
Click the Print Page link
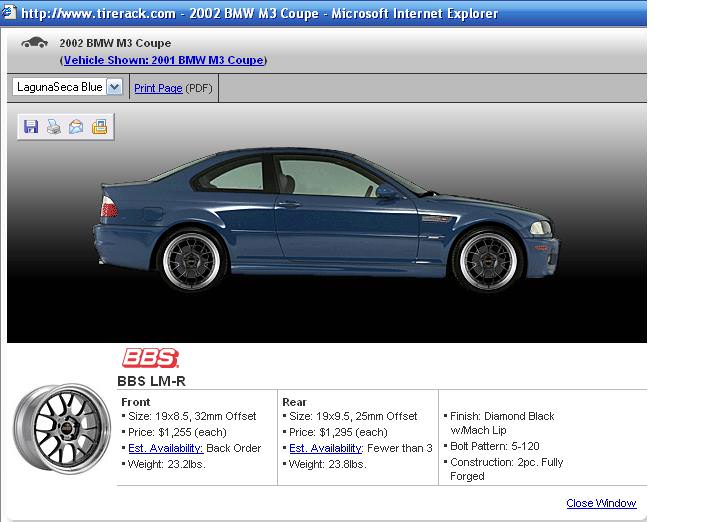pyautogui.click(x=158, y=88)
